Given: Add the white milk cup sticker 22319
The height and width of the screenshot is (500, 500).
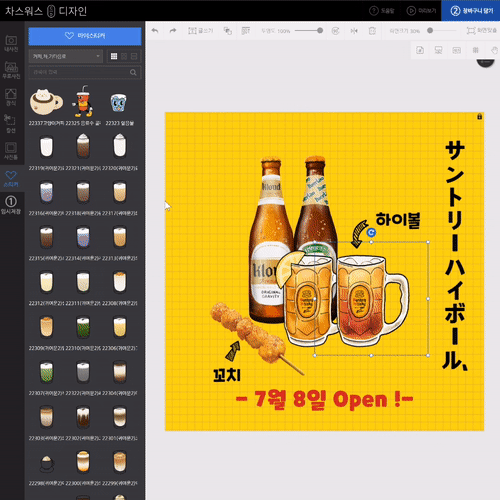Looking at the screenshot, I should point(46,146).
